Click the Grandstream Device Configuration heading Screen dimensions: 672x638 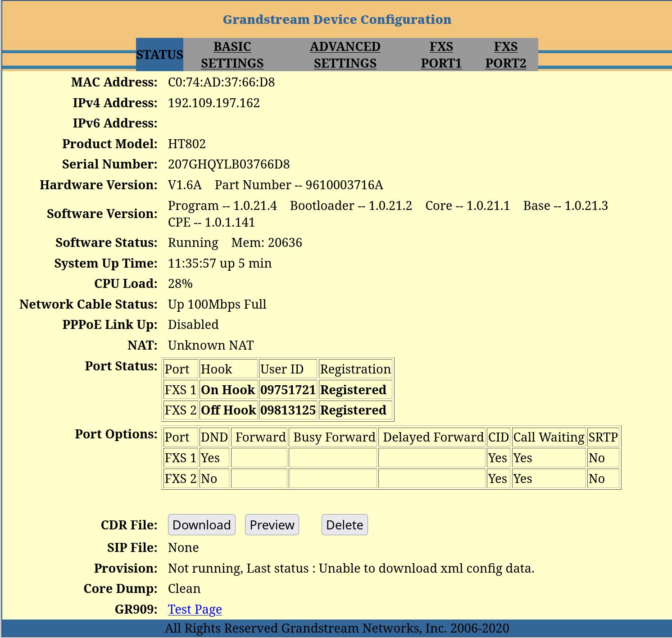click(337, 20)
